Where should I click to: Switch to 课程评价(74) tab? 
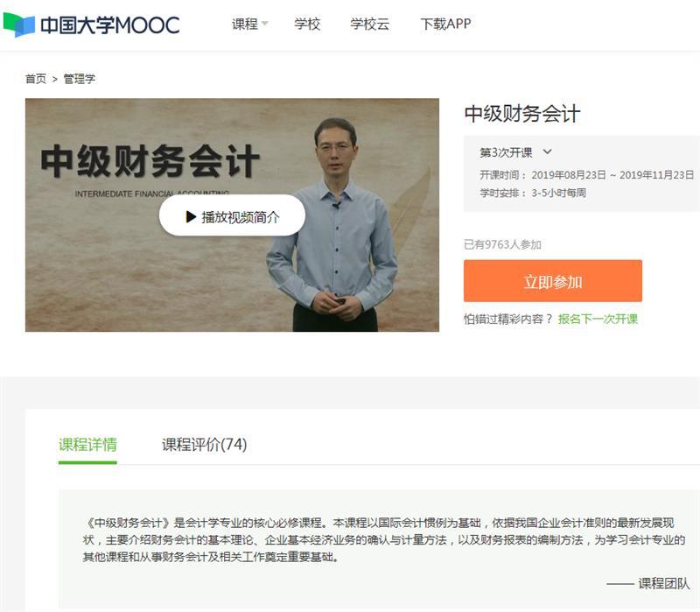(x=204, y=445)
